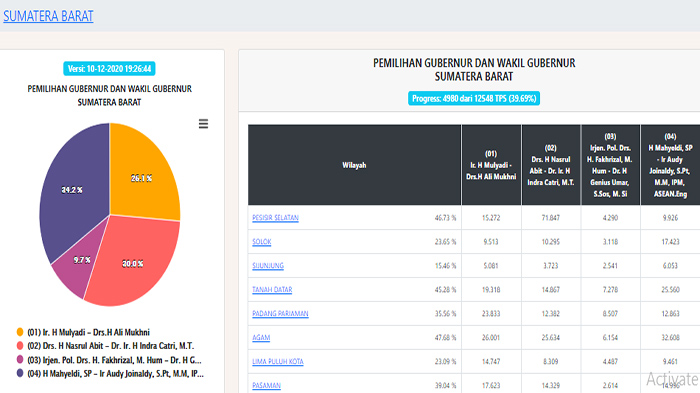Click the 26.001 cell in AGAM row
Screen dimensions: 700x393
(491, 338)
